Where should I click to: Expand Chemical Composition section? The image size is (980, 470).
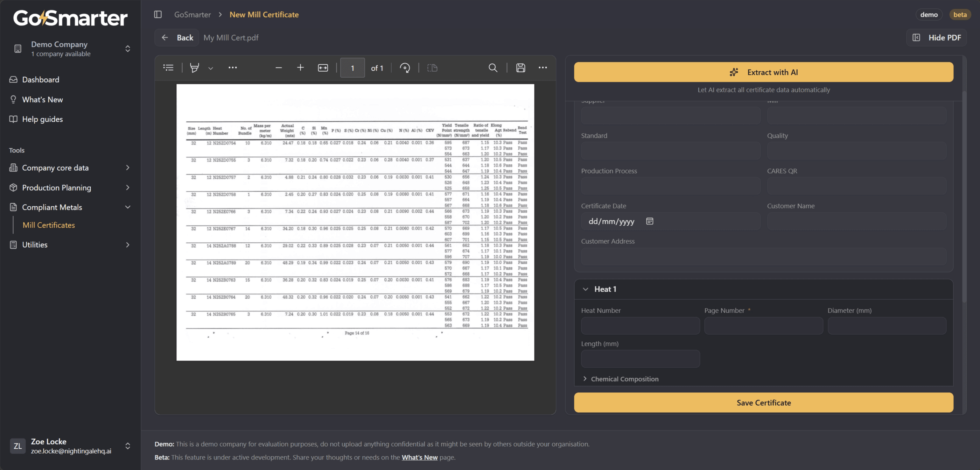[621, 379]
